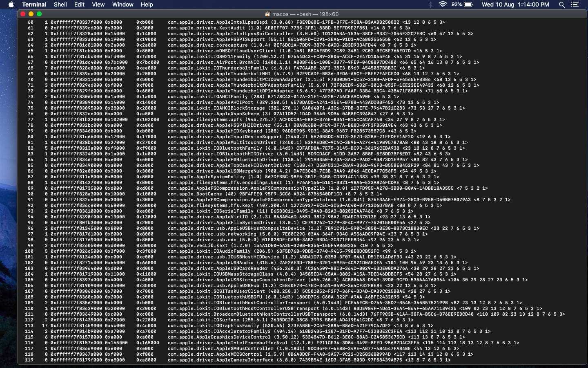This screenshot has width=588, height=368.
Task: Click "com.apple.iokit.SCSITaskUserClient" text
Action: pyautogui.click(x=216, y=291)
